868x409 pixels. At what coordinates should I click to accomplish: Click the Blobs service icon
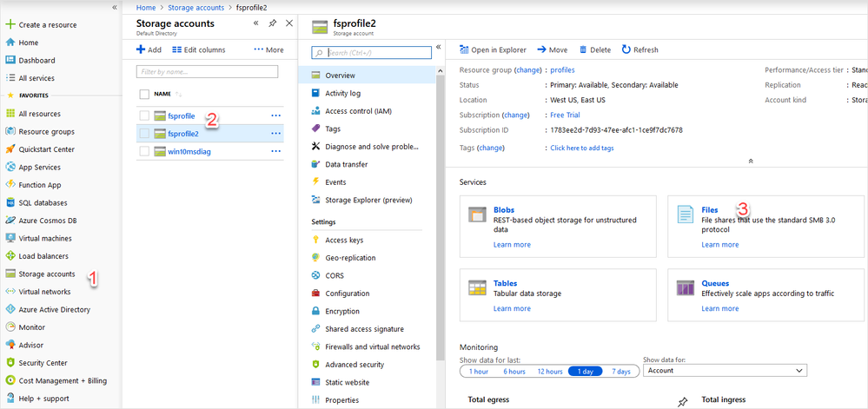pyautogui.click(x=477, y=214)
